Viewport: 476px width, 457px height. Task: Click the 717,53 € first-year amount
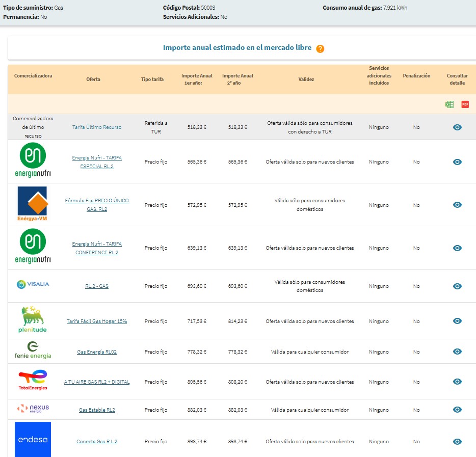coord(197,321)
